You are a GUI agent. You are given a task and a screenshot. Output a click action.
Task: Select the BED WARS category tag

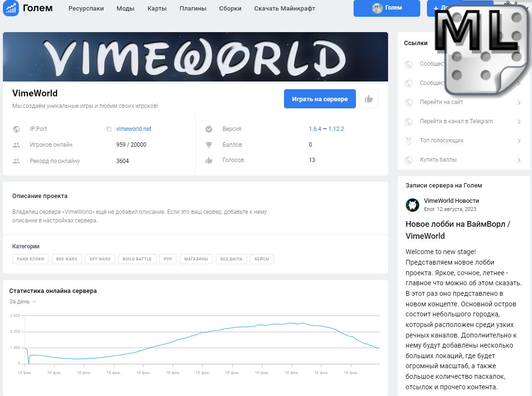tap(67, 259)
